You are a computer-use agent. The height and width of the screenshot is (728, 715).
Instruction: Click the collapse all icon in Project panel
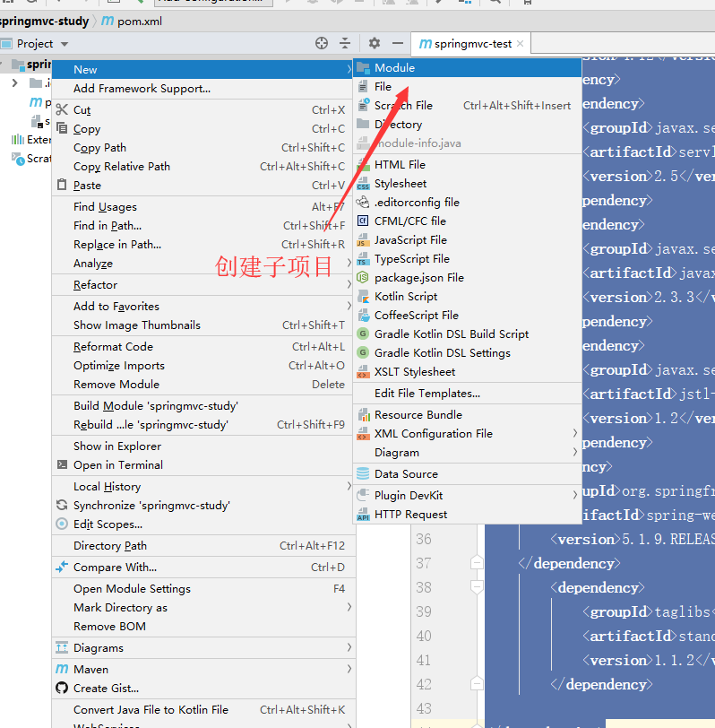pyautogui.click(x=345, y=44)
